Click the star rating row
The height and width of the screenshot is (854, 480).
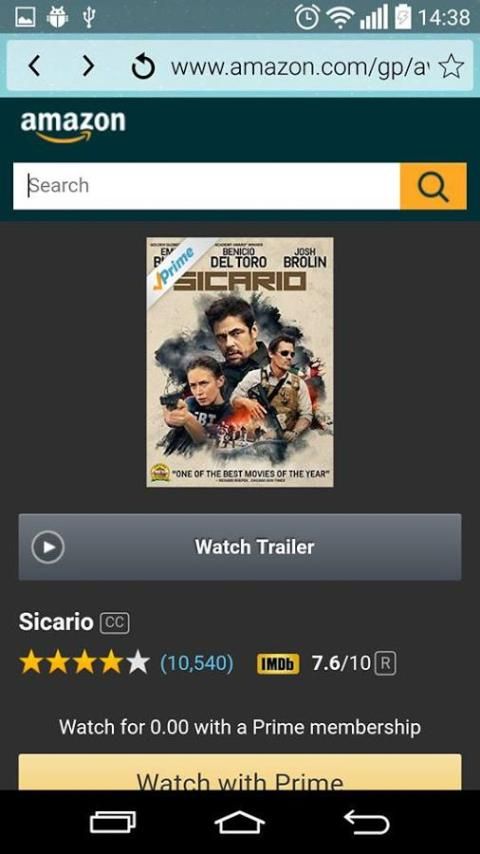coord(84,663)
